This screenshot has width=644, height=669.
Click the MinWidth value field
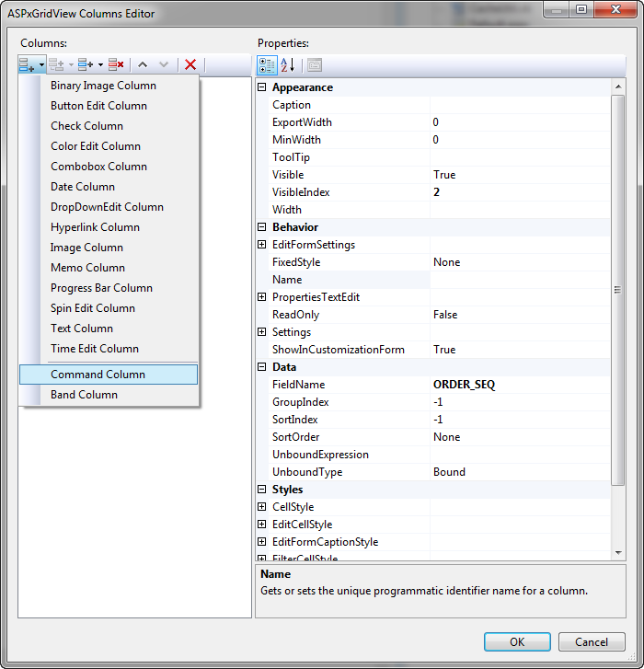520,140
